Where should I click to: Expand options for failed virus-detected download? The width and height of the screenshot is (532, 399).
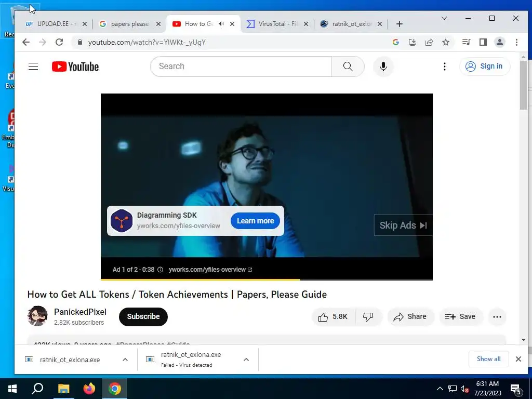tap(246, 360)
